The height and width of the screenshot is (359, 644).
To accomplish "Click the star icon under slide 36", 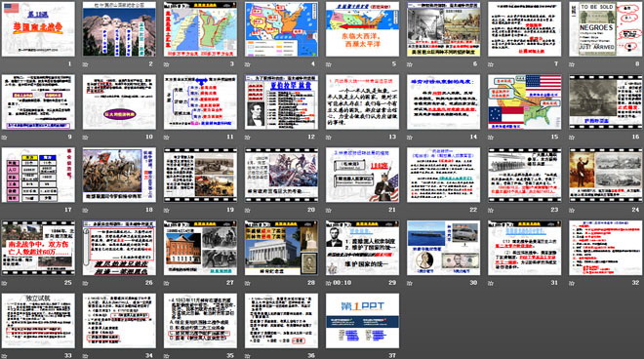I will [248, 356].
